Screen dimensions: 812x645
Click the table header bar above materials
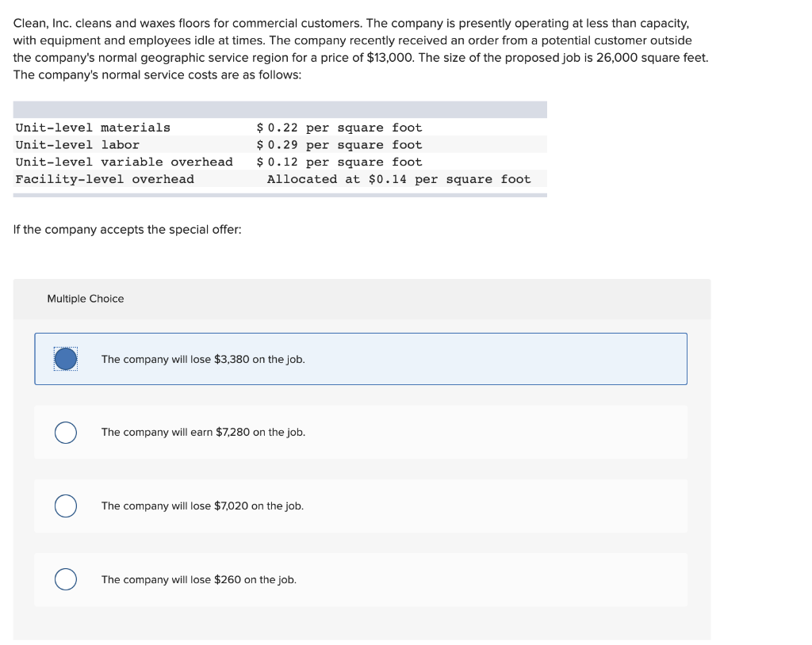click(280, 109)
